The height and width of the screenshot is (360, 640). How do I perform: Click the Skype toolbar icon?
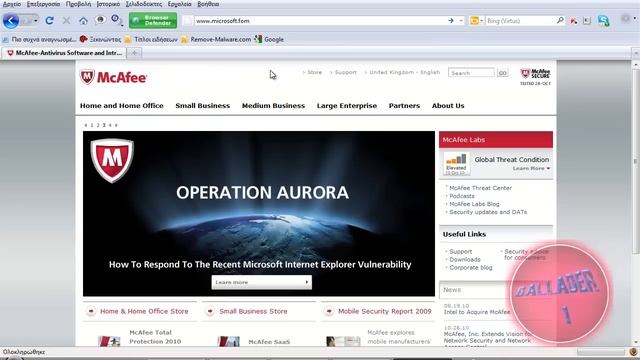(604, 20)
